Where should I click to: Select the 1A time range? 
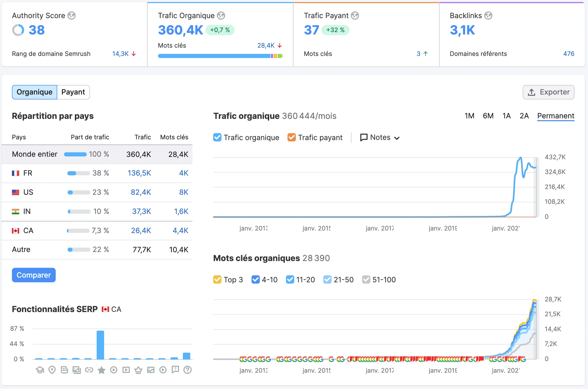click(x=506, y=116)
